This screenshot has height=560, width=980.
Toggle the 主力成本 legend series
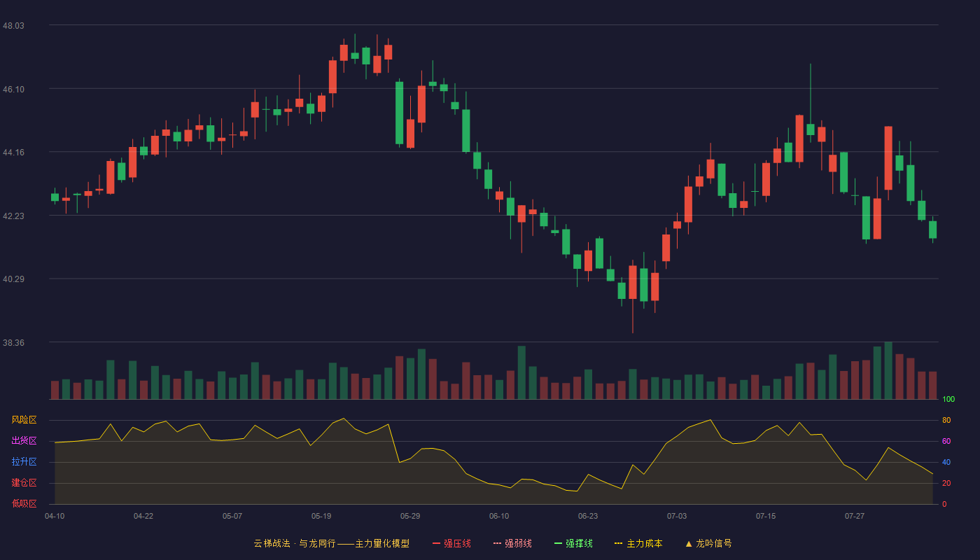point(638,543)
